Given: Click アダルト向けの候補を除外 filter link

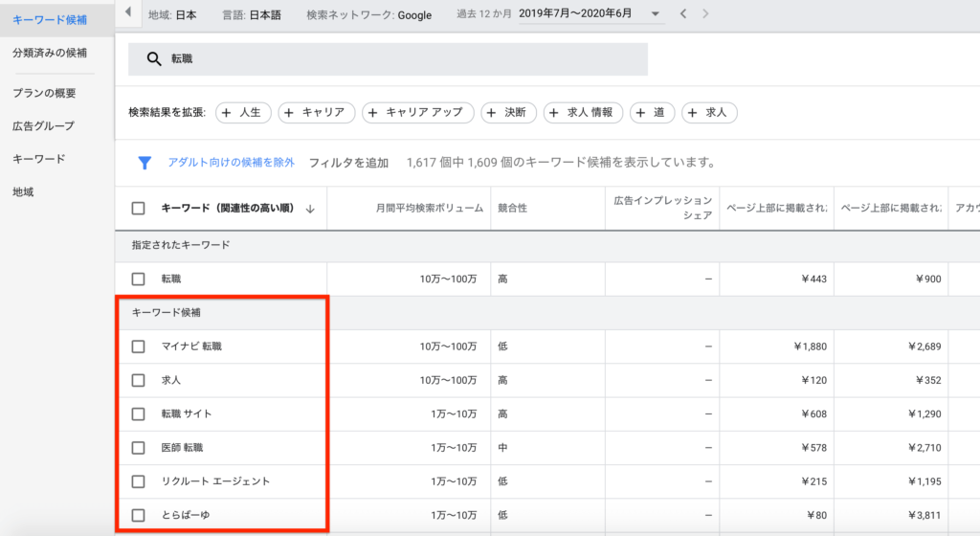Looking at the screenshot, I should click(231, 163).
